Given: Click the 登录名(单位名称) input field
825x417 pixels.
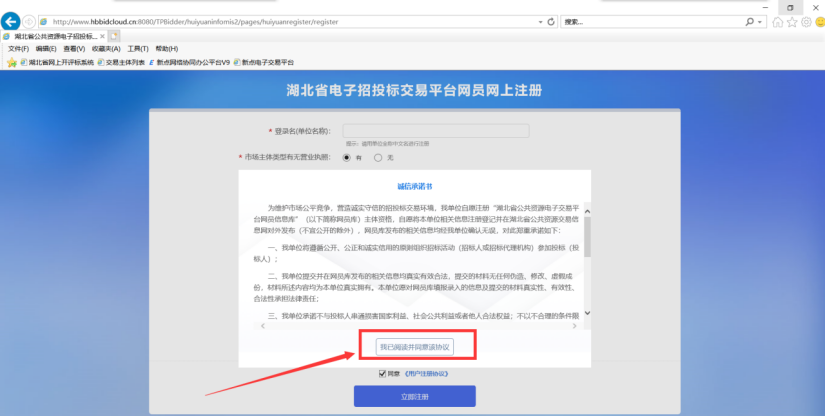Looking at the screenshot, I should [x=435, y=131].
